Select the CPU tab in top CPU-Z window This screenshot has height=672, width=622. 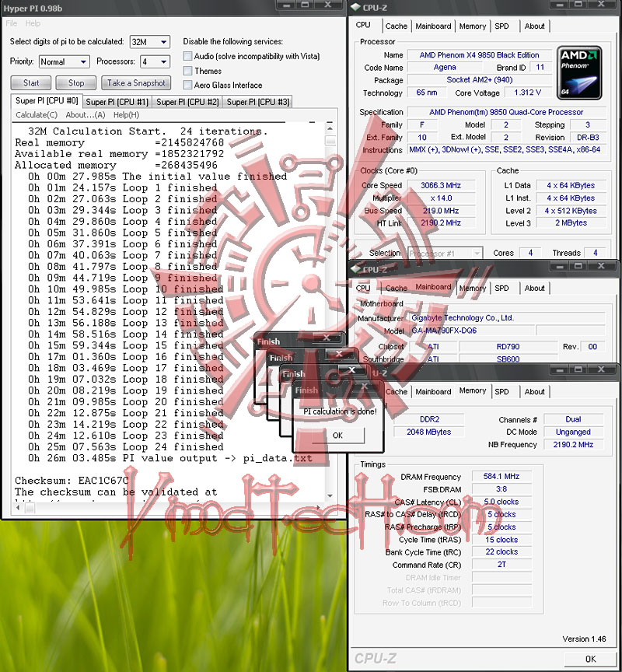[363, 25]
